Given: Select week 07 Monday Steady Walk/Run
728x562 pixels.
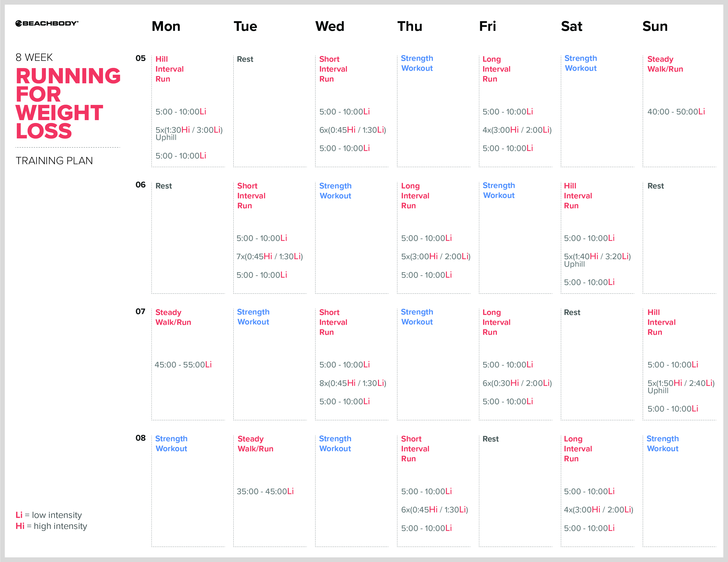Looking at the screenshot, I should tap(173, 317).
